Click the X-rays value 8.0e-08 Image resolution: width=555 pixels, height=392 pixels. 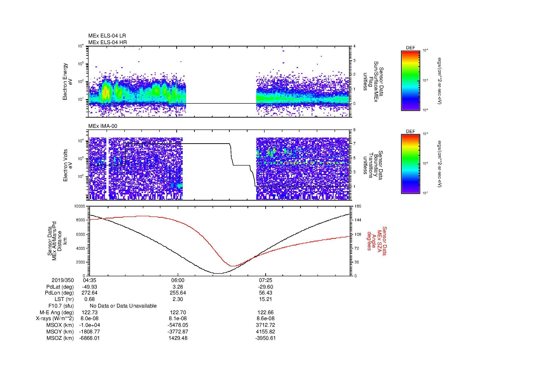89,319
